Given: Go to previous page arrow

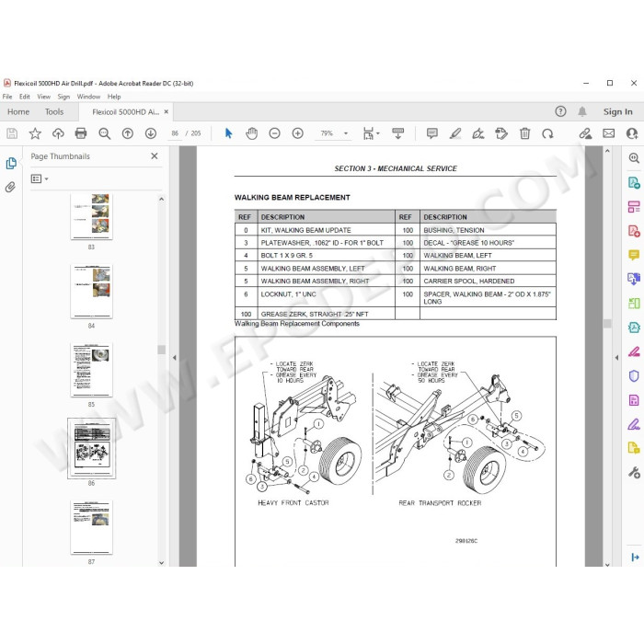Looking at the screenshot, I should coord(128,133).
